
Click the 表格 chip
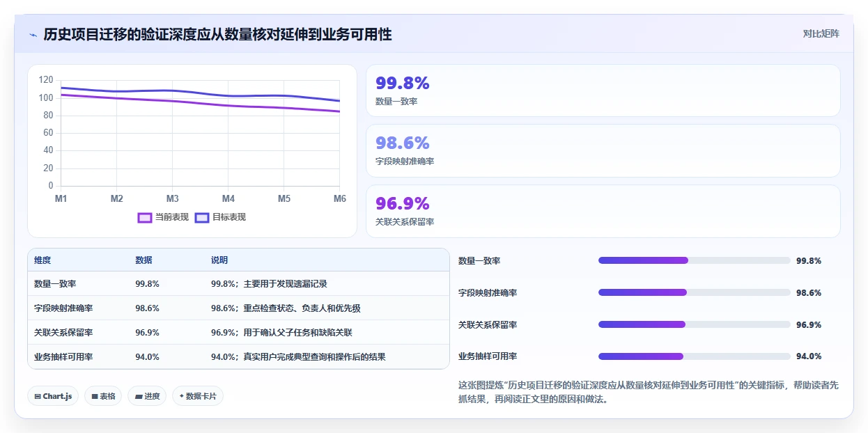point(103,396)
